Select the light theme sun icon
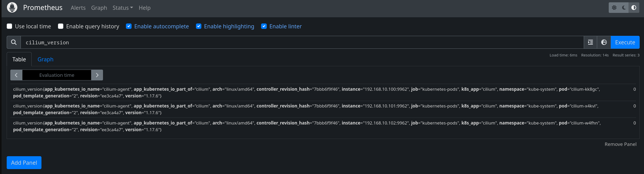 pos(614,8)
